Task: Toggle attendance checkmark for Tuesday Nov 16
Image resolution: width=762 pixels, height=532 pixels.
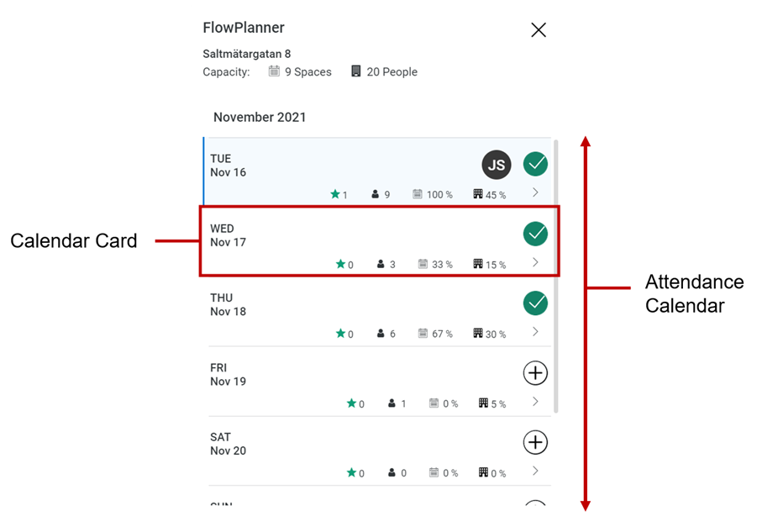Action: (x=536, y=164)
